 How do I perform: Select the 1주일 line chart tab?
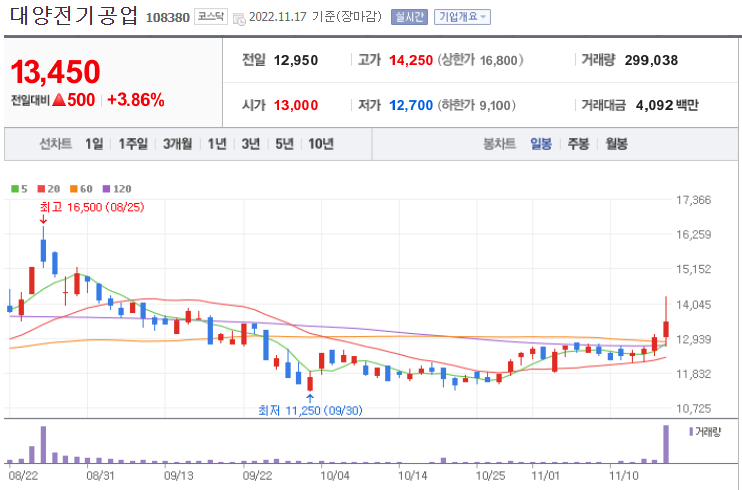133,143
